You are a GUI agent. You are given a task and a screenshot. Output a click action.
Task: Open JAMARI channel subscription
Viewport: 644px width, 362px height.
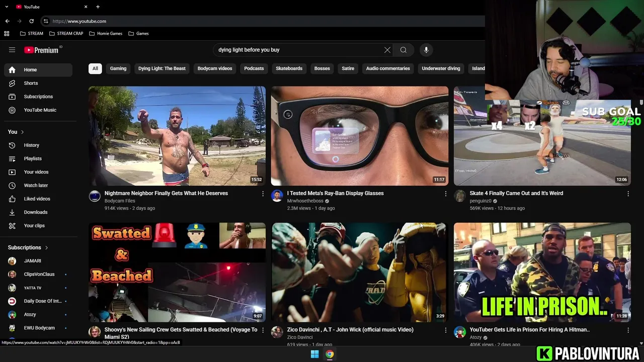coord(38,261)
